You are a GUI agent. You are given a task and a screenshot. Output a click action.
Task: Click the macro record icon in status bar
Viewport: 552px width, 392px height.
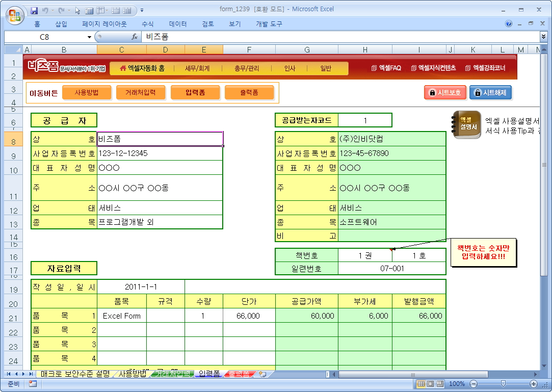[33, 384]
